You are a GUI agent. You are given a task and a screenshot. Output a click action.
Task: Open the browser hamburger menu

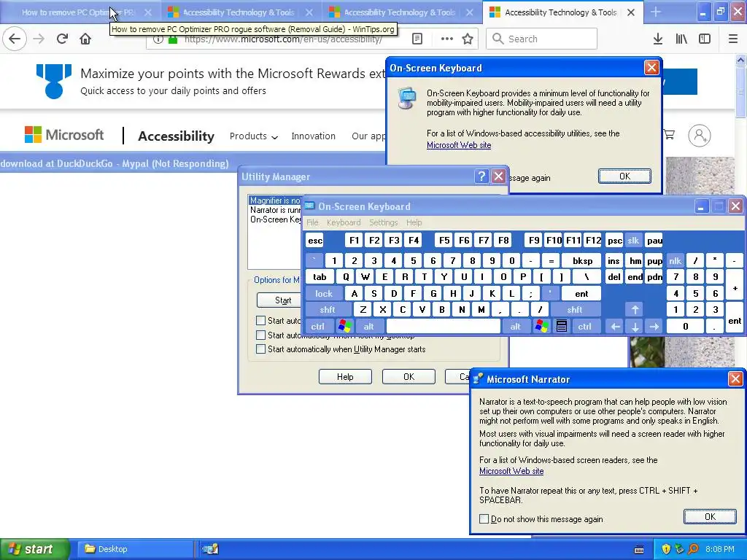[733, 39]
